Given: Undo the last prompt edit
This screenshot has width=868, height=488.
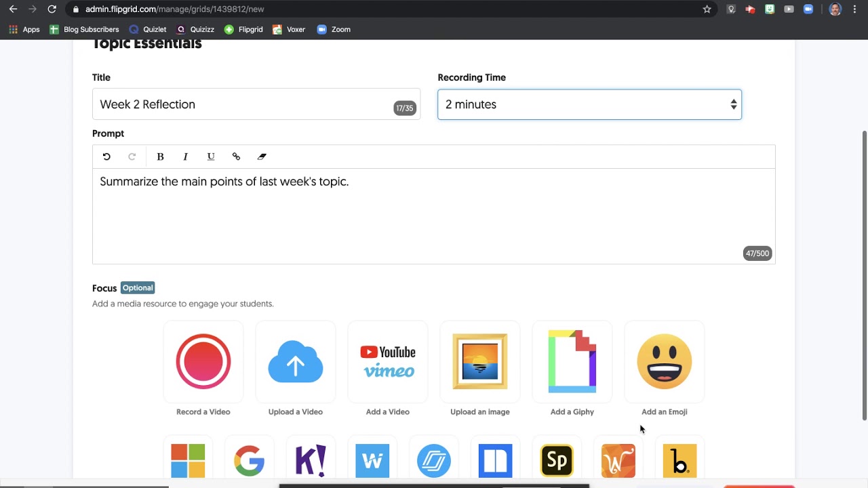Looking at the screenshot, I should coord(106,157).
